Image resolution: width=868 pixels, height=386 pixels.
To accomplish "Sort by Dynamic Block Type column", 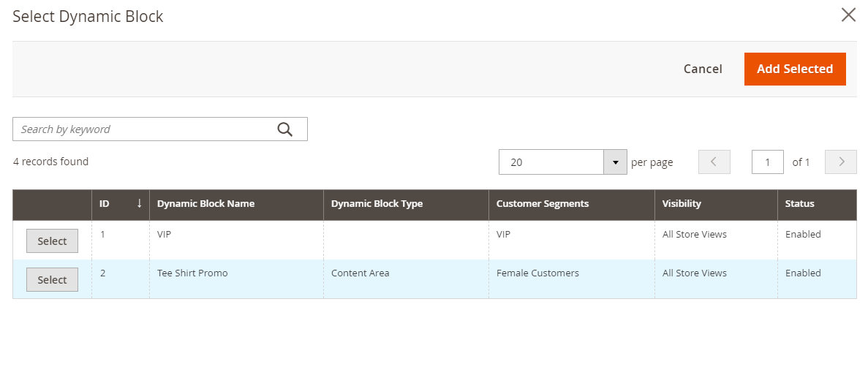I will click(407, 204).
